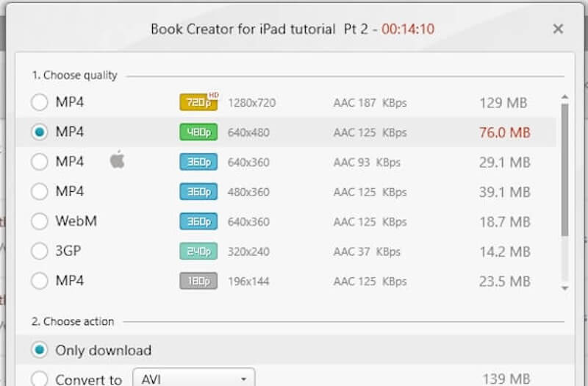Click the quality list scrollbar thumb

click(564, 169)
